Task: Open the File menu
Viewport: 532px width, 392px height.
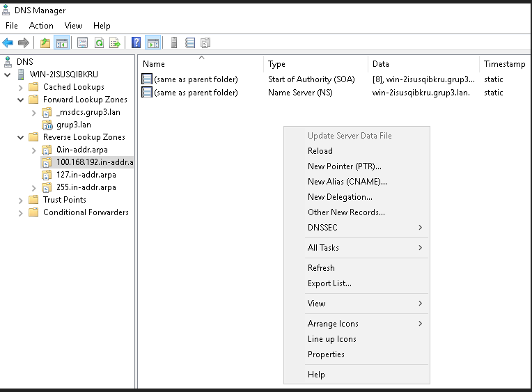Action: coord(12,26)
